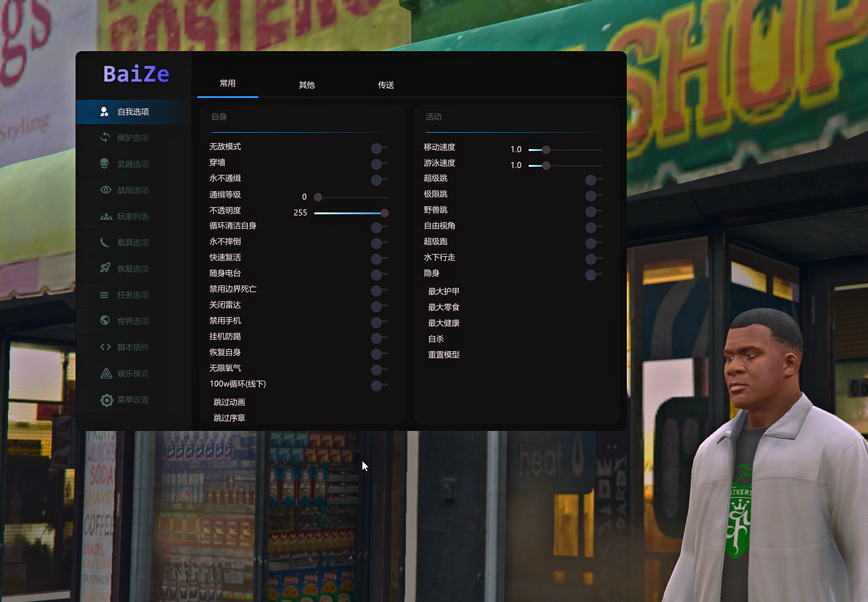Toggle the 快速复活 option

pyautogui.click(x=379, y=259)
